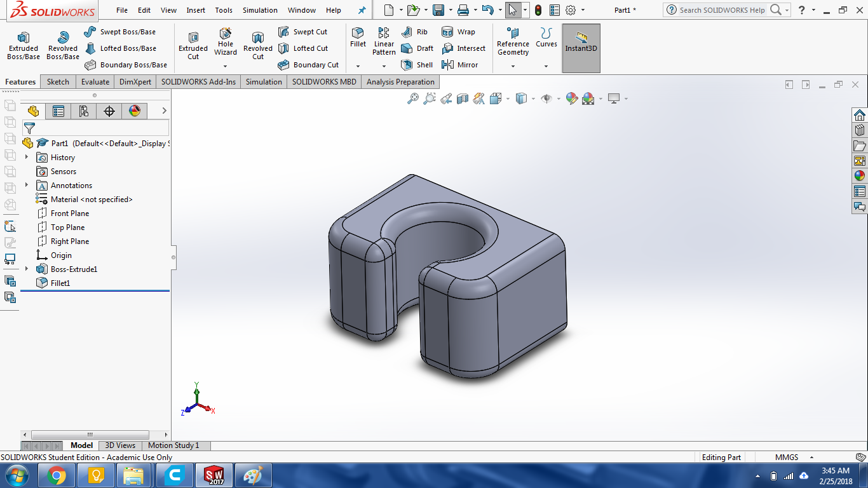The image size is (868, 488).
Task: Pin the SOLIDWORKS menu bar
Action: pyautogui.click(x=362, y=10)
